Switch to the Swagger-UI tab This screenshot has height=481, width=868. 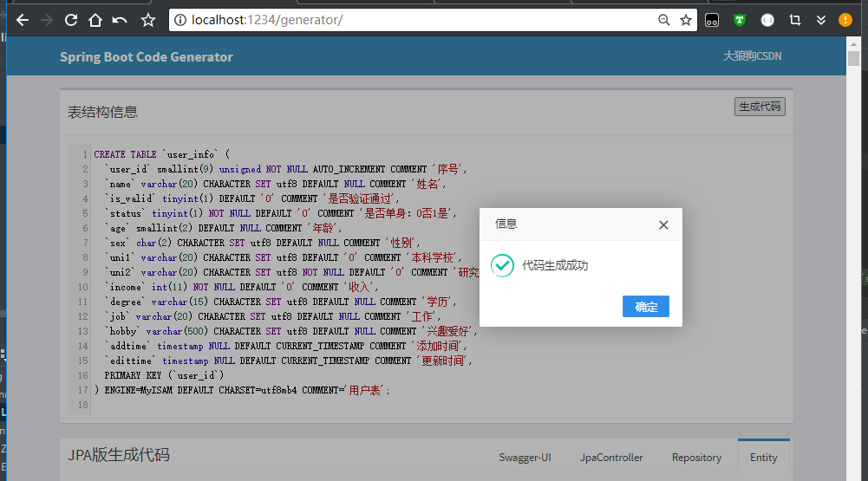coord(525,457)
